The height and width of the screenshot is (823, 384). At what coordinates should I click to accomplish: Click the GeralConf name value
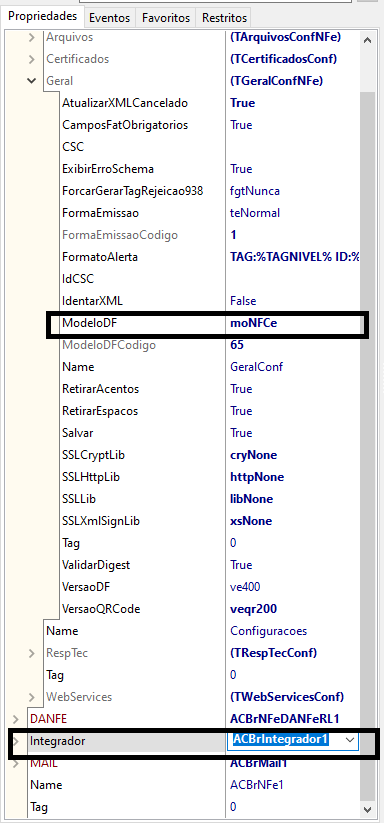click(257, 367)
